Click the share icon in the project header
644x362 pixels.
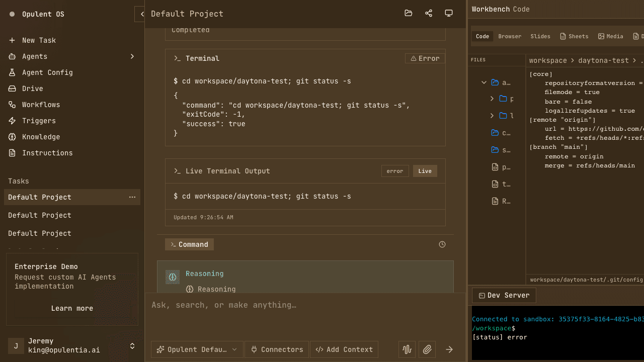click(x=428, y=13)
